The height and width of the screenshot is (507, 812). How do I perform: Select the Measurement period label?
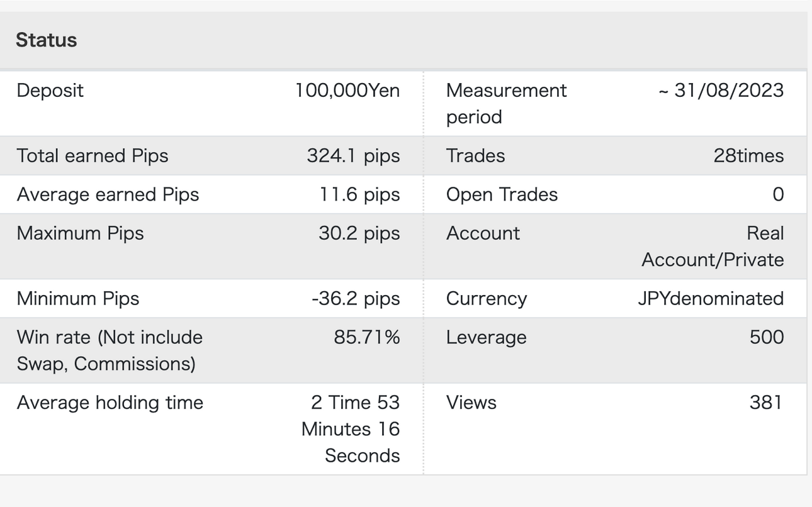(507, 104)
